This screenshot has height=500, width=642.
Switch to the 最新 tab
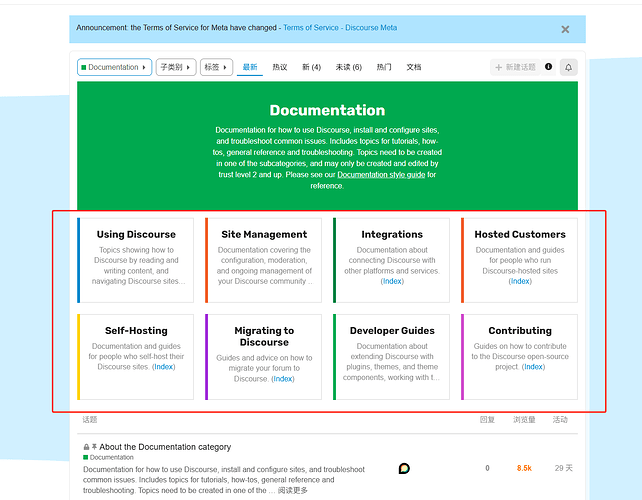coord(250,67)
